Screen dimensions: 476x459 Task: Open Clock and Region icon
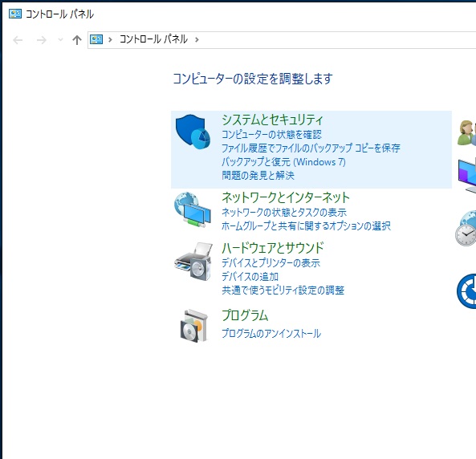coord(466,228)
